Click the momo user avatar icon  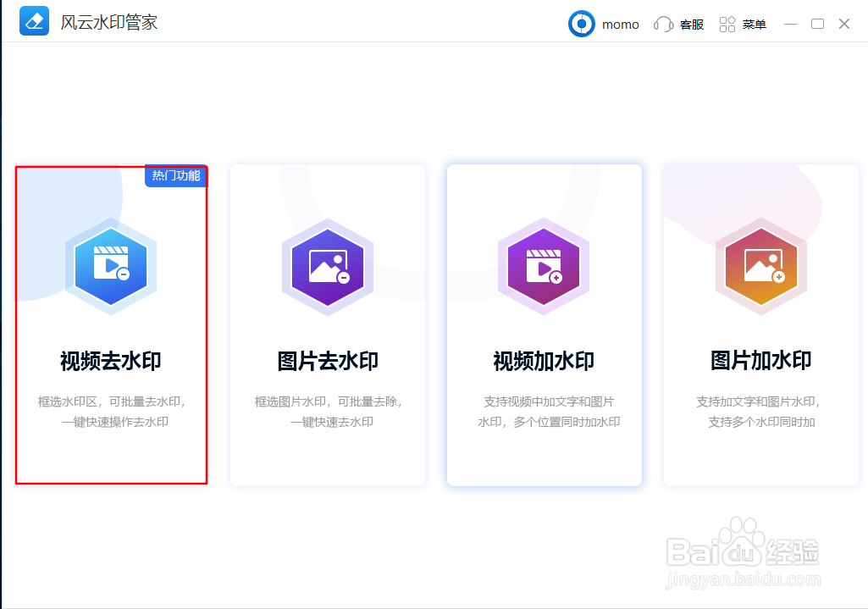[x=581, y=25]
